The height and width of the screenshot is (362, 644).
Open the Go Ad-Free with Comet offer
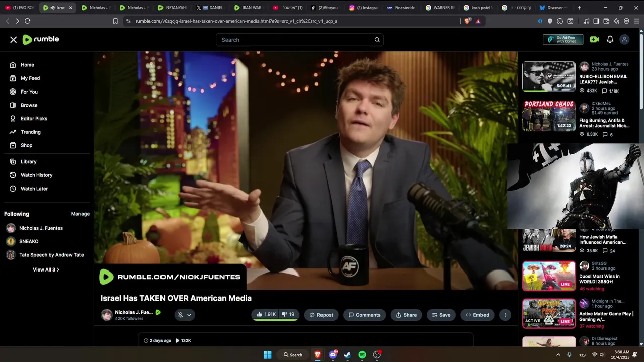(x=563, y=39)
